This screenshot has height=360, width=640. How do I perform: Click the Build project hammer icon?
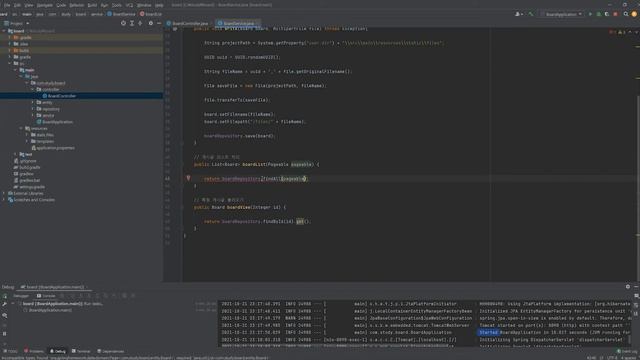531,14
